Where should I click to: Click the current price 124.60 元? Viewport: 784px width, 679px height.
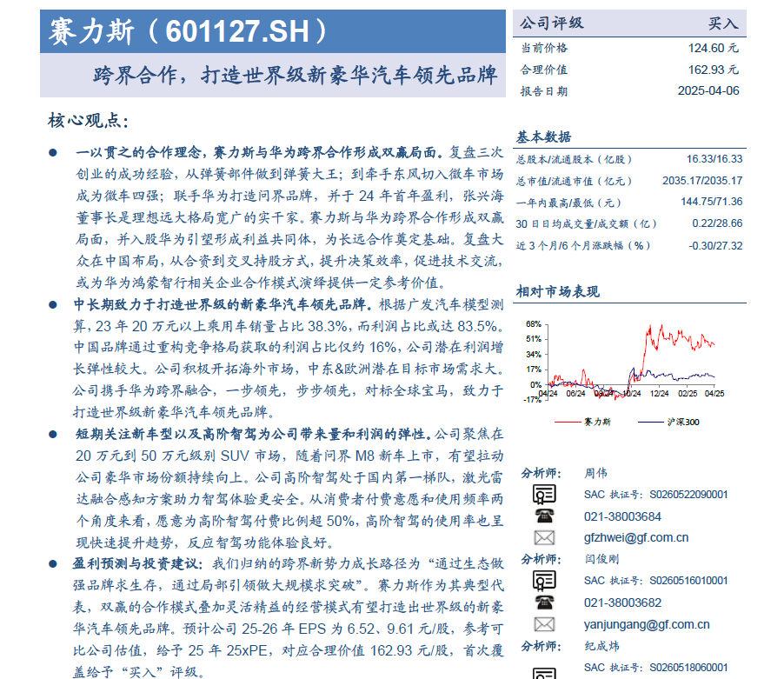point(713,48)
